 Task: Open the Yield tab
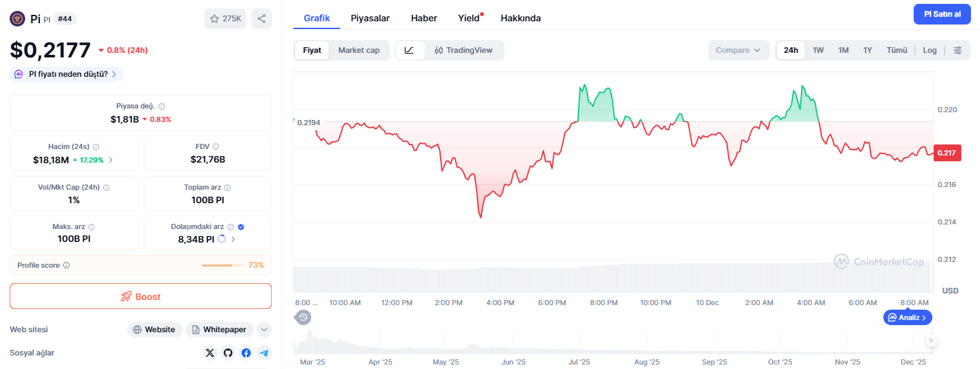tap(470, 18)
